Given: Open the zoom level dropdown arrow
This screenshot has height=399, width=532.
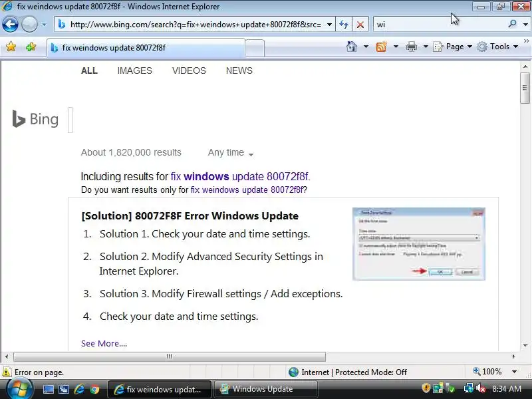Looking at the screenshot, I should click(x=514, y=372).
